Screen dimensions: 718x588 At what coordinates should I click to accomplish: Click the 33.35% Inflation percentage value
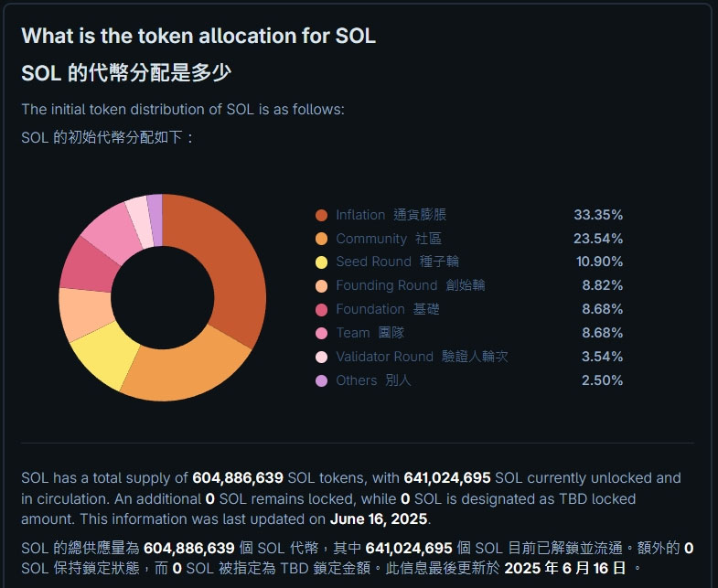point(598,215)
